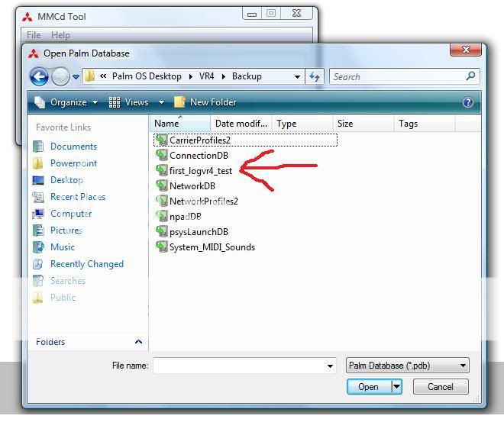The image size is (504, 448).
Task: Click the help question mark icon
Action: (468, 102)
